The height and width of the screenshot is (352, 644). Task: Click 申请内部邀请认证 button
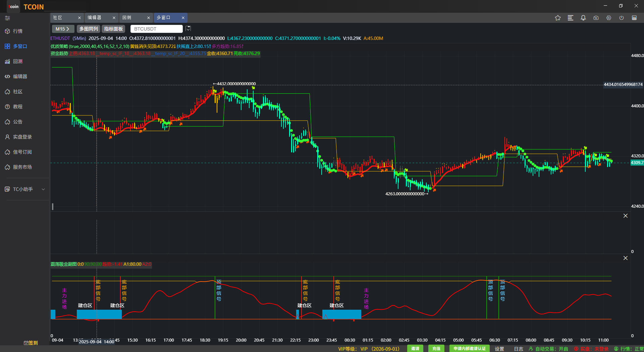(x=470, y=349)
